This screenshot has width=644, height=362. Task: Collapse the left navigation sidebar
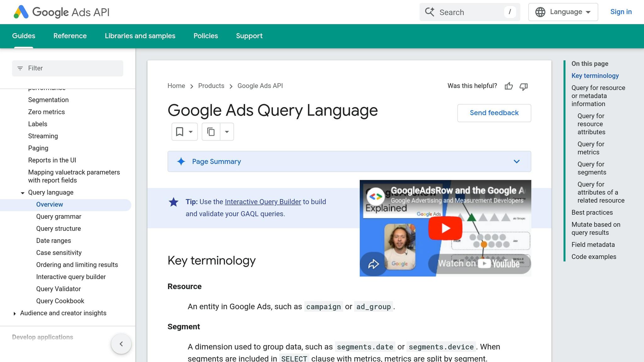pos(121,344)
